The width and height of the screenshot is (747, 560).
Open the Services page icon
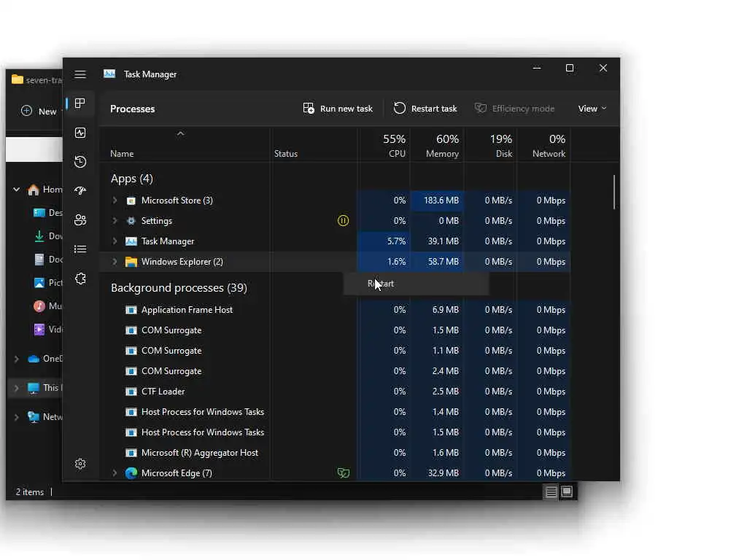(80, 278)
